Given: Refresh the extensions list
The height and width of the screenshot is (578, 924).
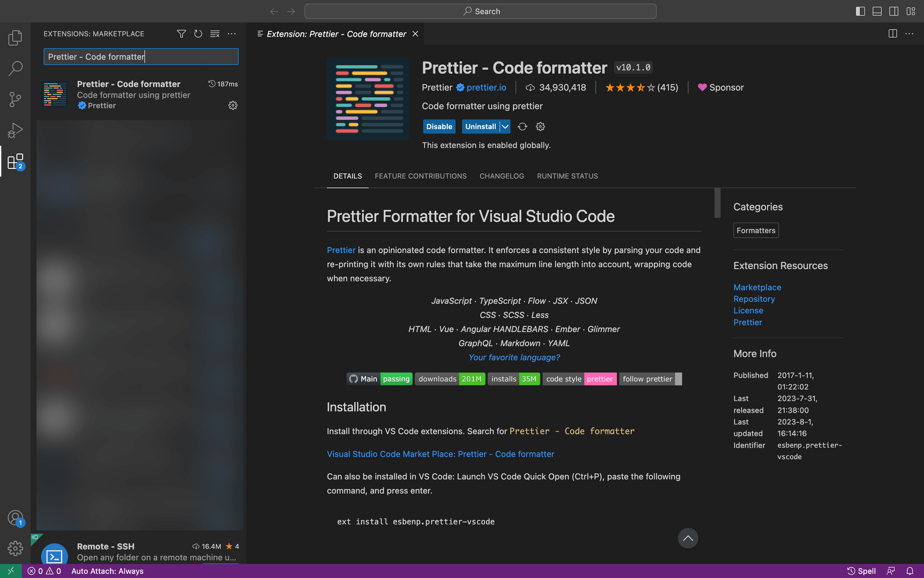Looking at the screenshot, I should [198, 34].
